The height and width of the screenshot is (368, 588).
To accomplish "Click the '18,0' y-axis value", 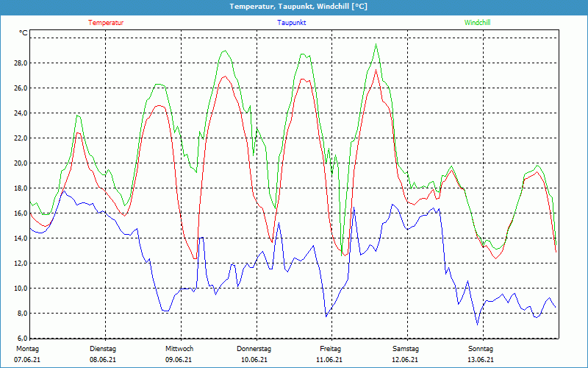I will (x=21, y=188).
